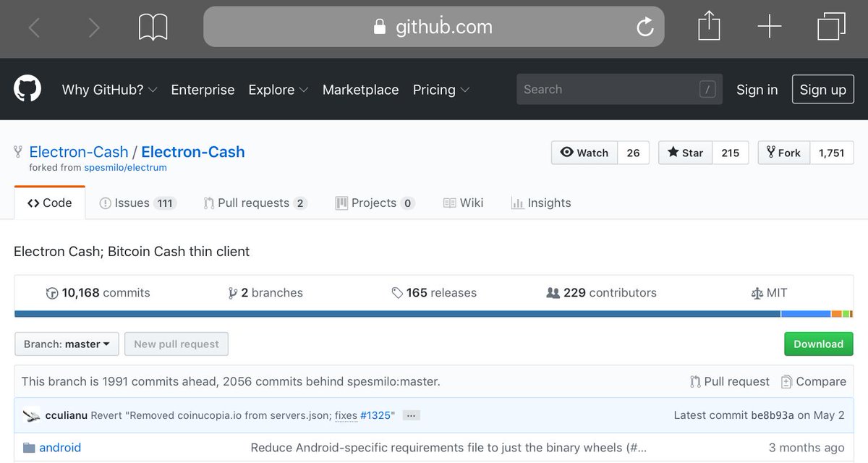
Task: Fork the repository button
Action: click(783, 153)
